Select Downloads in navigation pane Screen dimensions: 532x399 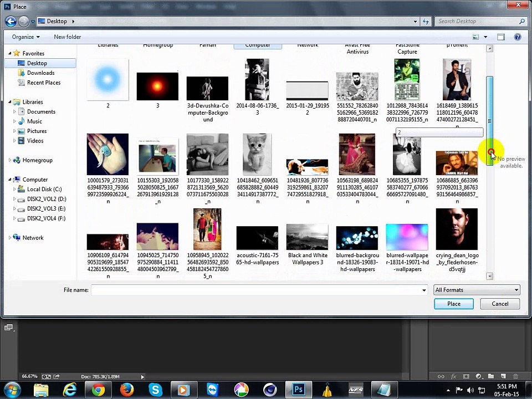40,73
